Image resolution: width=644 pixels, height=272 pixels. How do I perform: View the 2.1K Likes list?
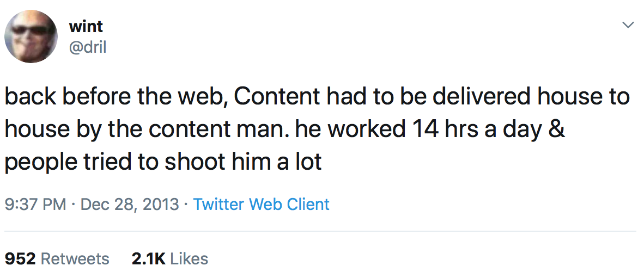coord(170,258)
